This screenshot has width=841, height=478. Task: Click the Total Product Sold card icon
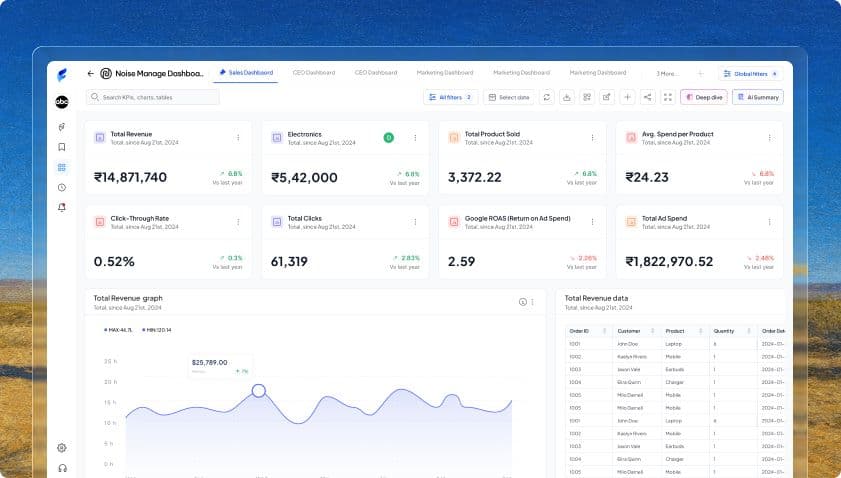pos(454,137)
